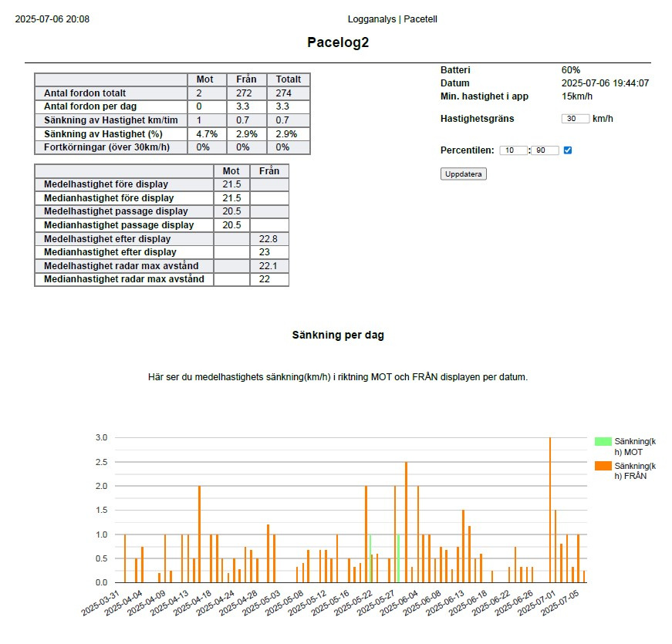
Task: Click the Totalt column header
Action: [x=289, y=79]
